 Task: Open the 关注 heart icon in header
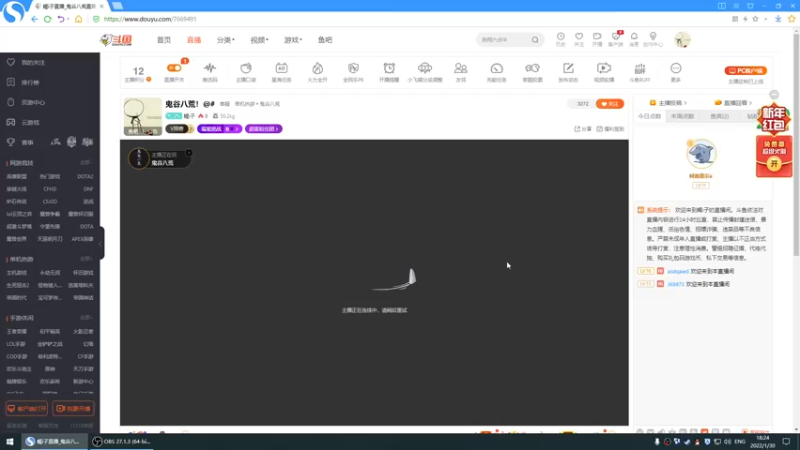tap(579, 37)
